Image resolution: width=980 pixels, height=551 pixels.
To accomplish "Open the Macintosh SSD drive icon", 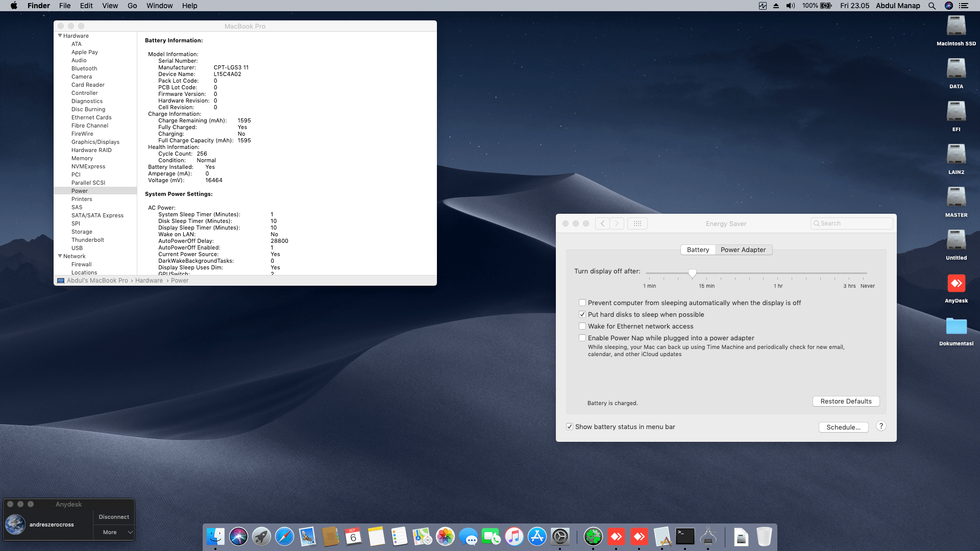I will 956,27.
